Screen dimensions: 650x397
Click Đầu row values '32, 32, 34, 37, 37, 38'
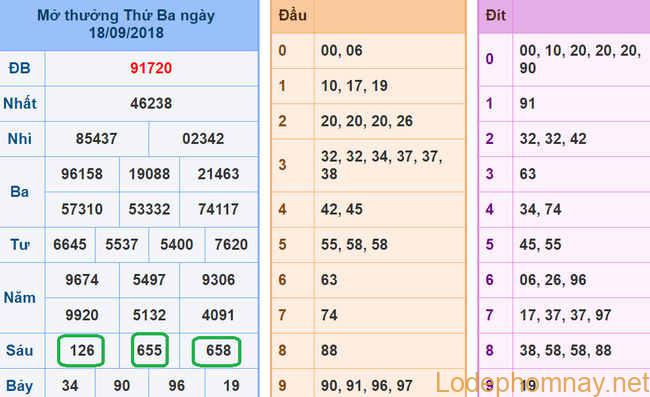[382, 165]
